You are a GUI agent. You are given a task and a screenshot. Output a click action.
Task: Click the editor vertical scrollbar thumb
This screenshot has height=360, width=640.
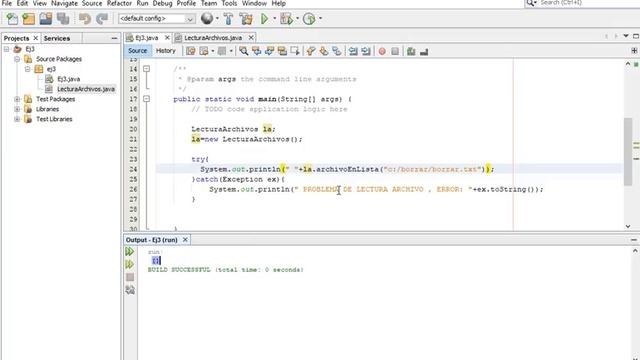[x=628, y=151]
